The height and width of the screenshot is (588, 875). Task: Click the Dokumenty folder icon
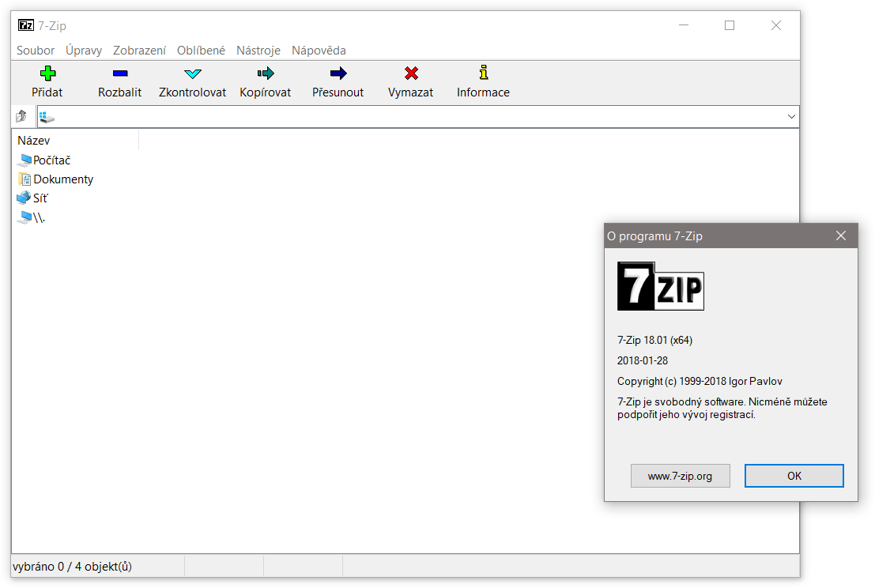pyautogui.click(x=25, y=179)
